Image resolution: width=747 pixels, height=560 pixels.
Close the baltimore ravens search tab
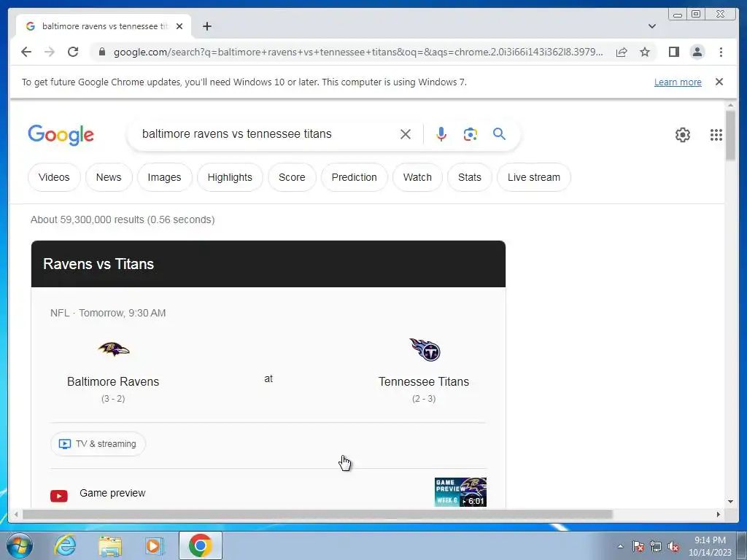click(179, 26)
